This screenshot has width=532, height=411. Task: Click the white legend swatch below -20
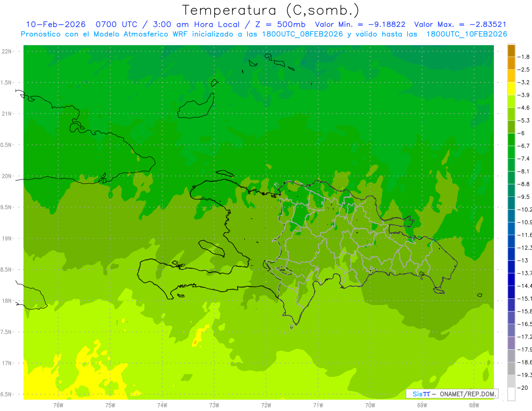coord(511,394)
